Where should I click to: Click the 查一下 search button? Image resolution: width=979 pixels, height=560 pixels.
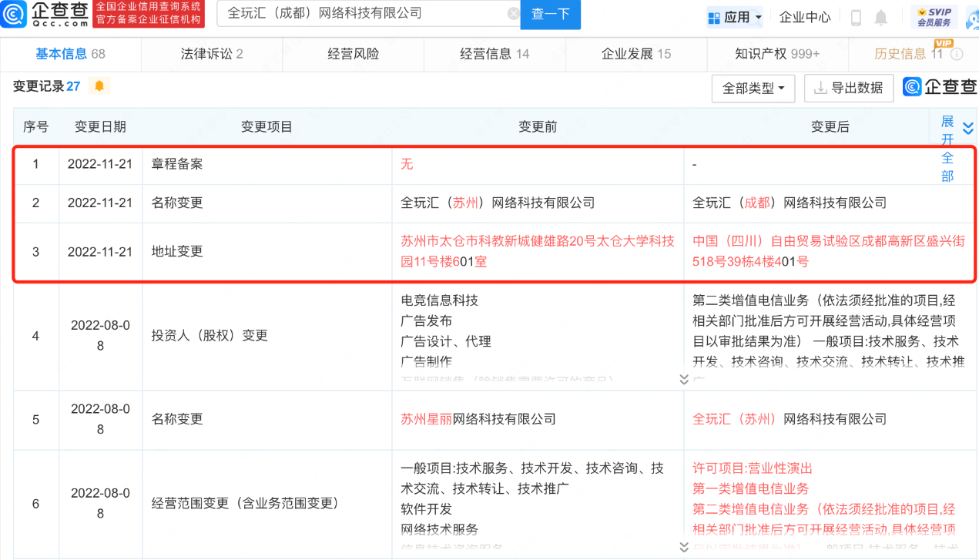550,15
